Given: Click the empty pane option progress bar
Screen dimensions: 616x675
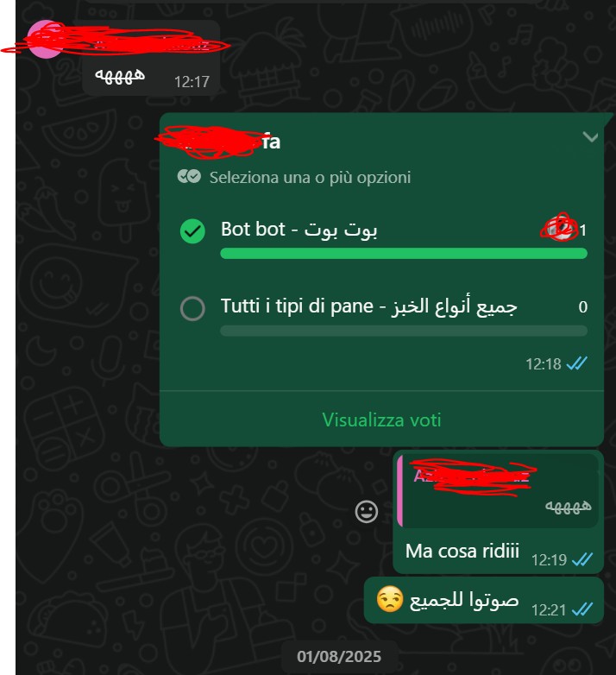Looking at the screenshot, I should (x=404, y=331).
